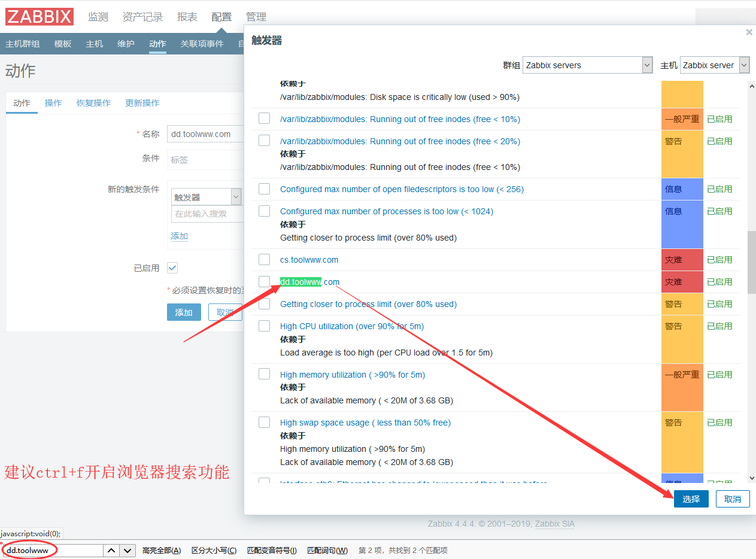
Task: Go to 维护 submenu
Action: coord(126,44)
